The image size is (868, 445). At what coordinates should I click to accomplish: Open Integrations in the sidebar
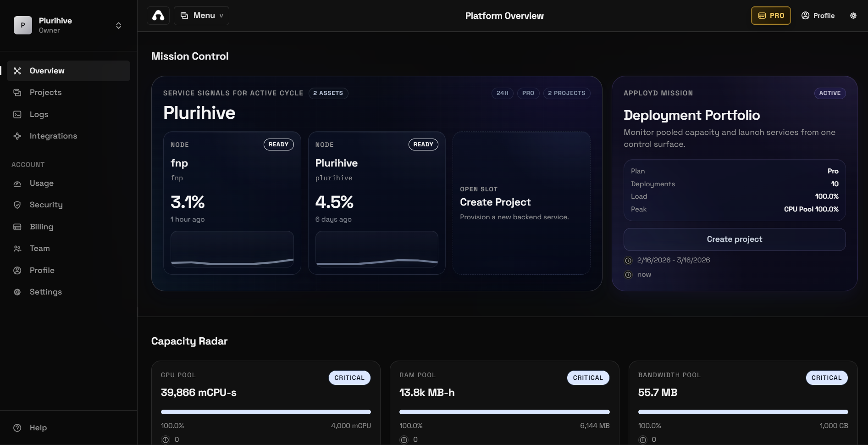(68, 136)
